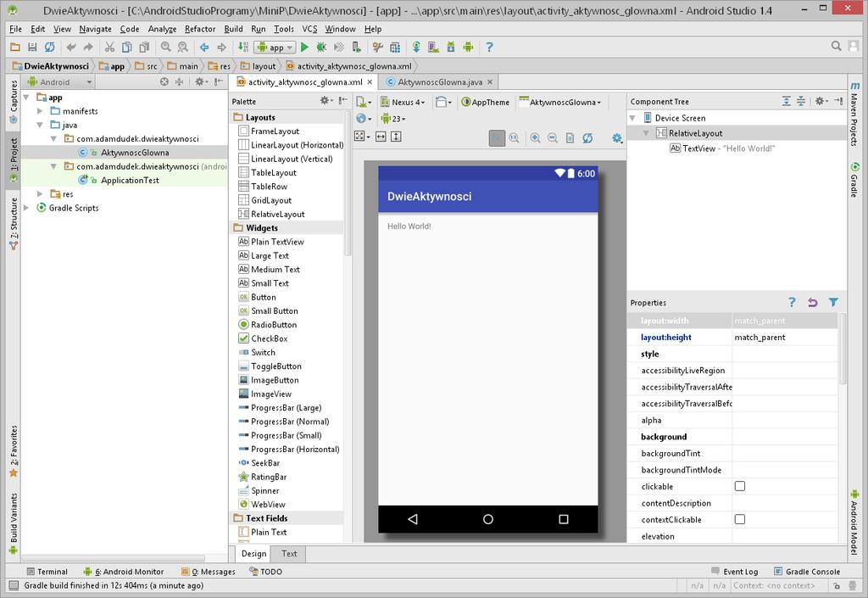Click the Palette settings gear icon

click(x=325, y=101)
